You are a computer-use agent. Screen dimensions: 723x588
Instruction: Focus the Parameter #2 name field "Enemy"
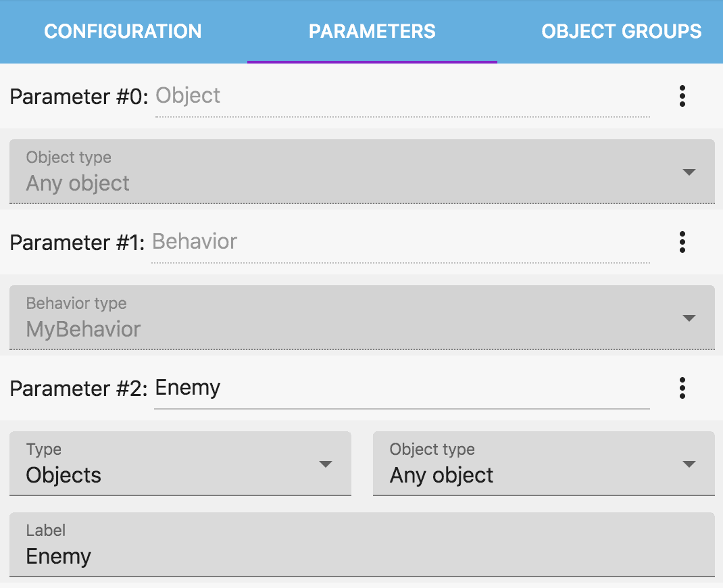(x=401, y=388)
